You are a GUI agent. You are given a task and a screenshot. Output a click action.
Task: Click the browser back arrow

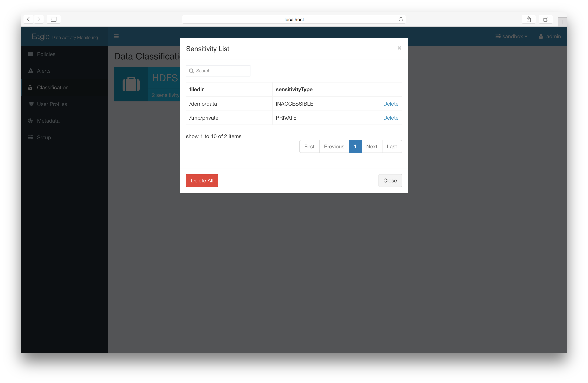(28, 19)
